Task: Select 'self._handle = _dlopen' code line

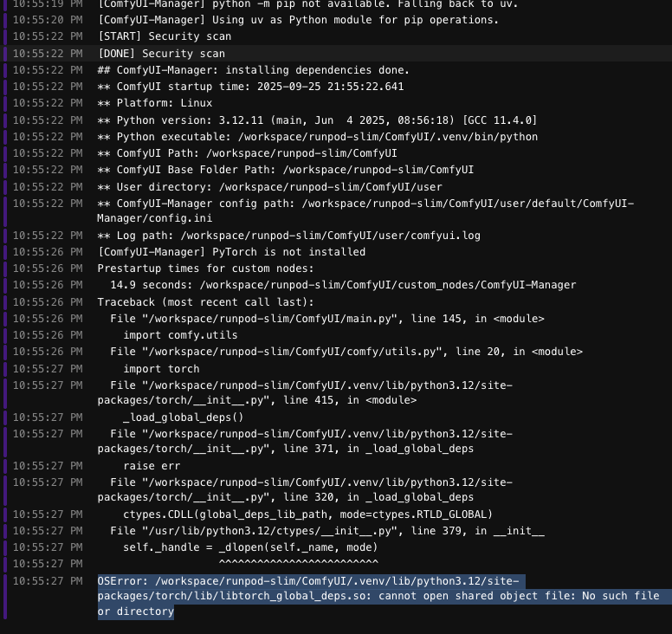Action: [x=250, y=547]
